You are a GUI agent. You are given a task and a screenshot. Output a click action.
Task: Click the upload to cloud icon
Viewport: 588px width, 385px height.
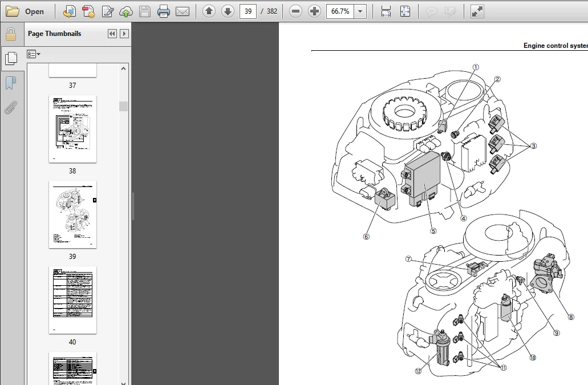pyautogui.click(x=126, y=11)
